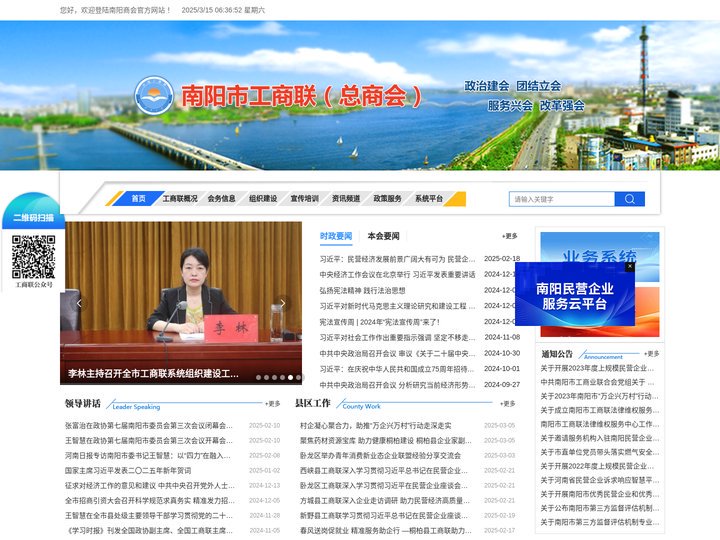Open notice 南阳市工商联法律维权服务中心工作
This screenshot has width=720, height=540.
click(600, 424)
